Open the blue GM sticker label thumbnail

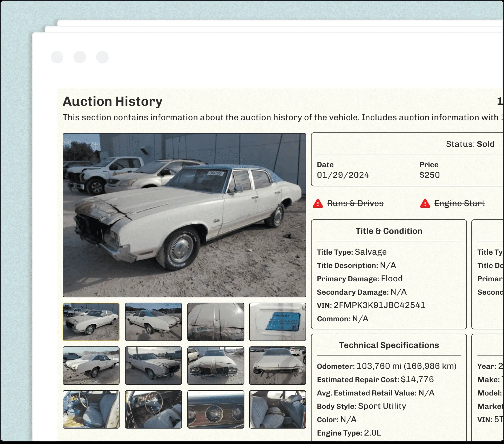278,322
